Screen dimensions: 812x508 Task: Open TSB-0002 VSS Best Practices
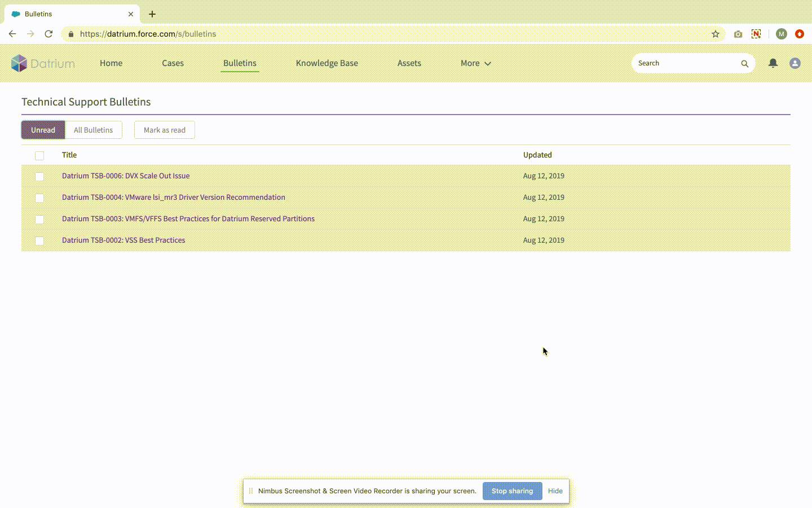[123, 240]
